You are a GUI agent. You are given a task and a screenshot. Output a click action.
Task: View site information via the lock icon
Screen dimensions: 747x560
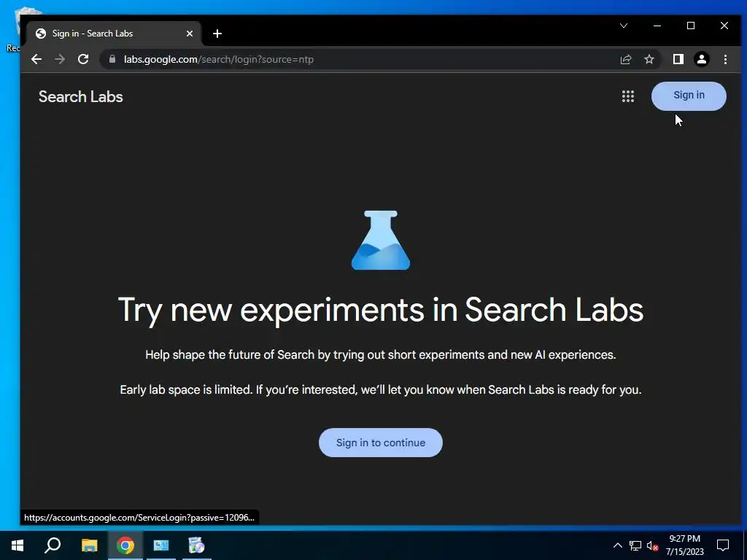point(112,59)
